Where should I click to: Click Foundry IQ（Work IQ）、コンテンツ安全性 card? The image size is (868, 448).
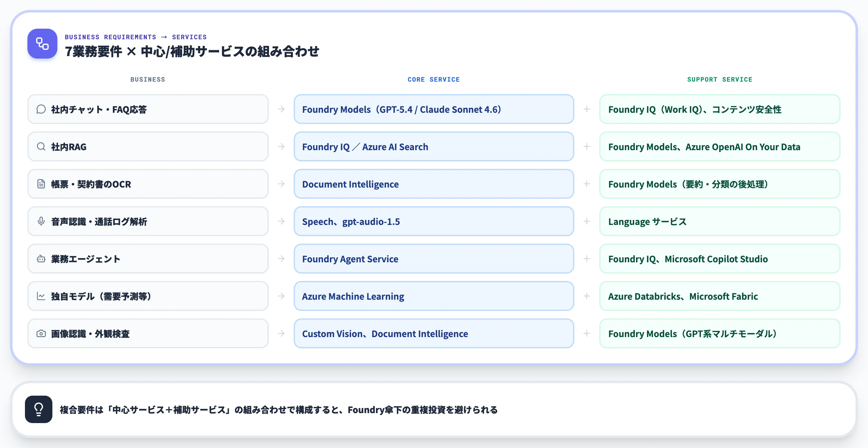coord(720,109)
